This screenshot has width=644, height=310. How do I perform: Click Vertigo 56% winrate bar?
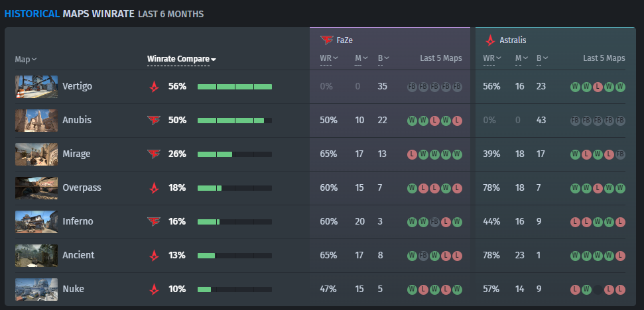click(235, 87)
